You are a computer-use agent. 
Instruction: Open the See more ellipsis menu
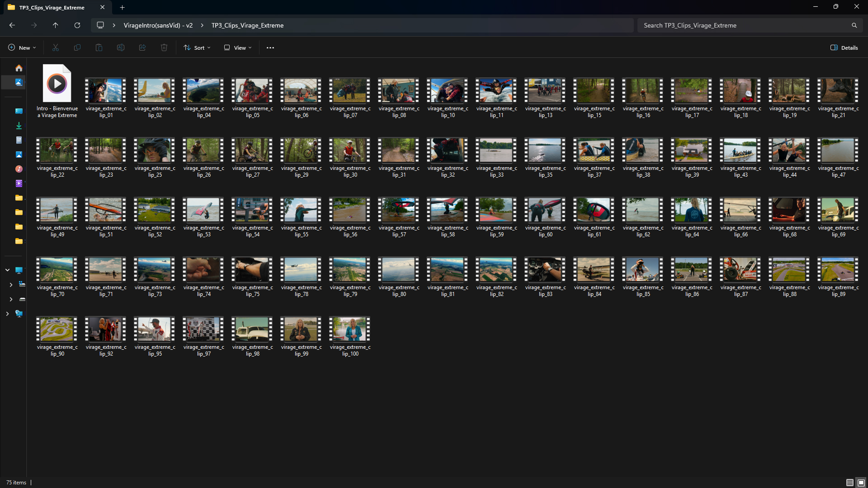click(270, 47)
